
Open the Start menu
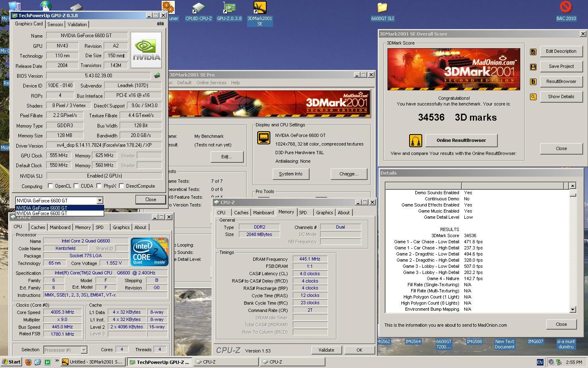pos(11,362)
